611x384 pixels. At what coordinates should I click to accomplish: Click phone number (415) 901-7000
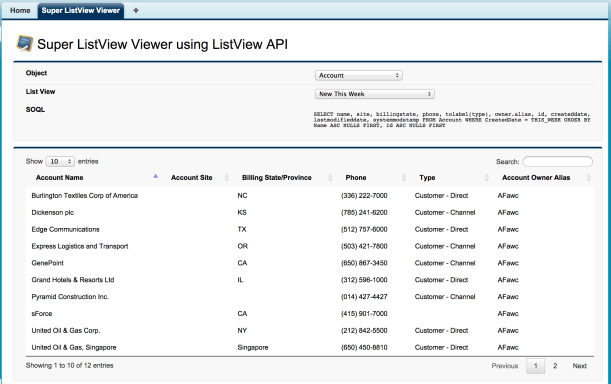[x=364, y=313]
